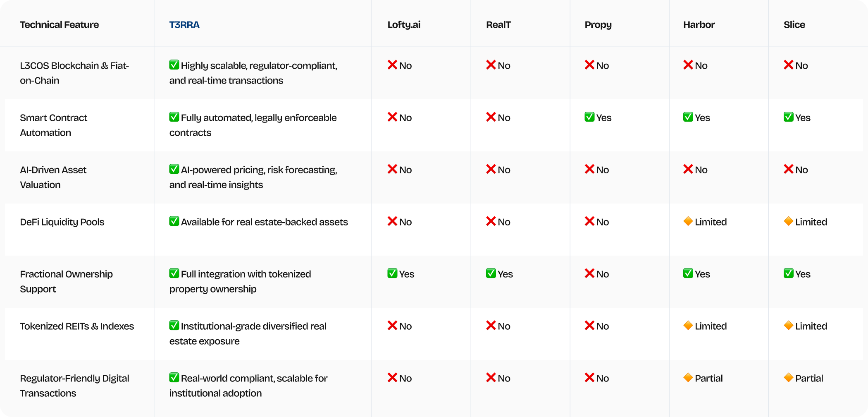Click Propy's green check for Smart Contract Automation
The height and width of the screenshot is (417, 868).
(x=589, y=117)
